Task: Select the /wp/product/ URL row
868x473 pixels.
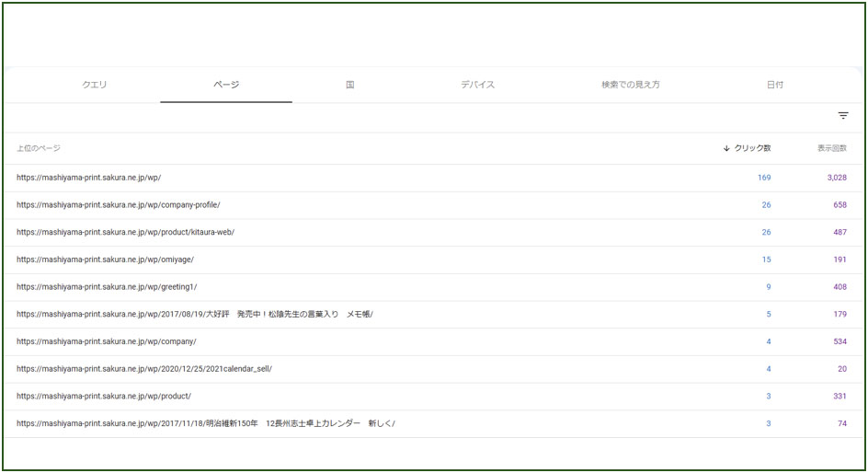Action: [104, 397]
